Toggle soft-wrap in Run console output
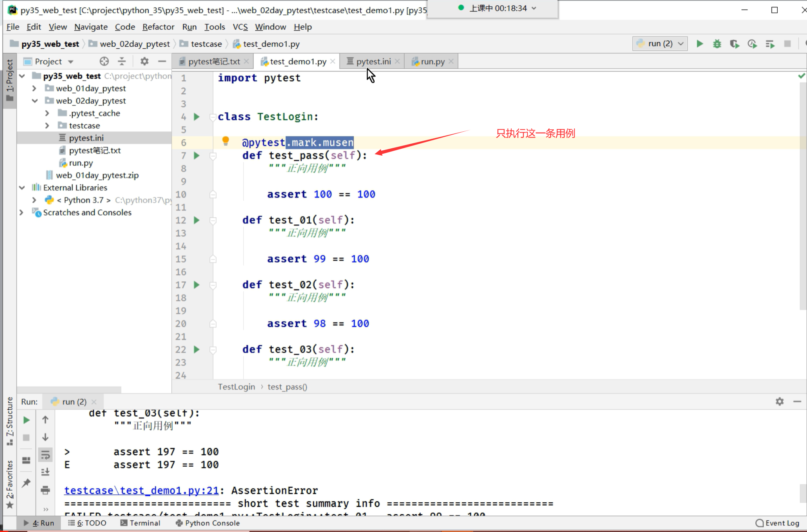This screenshot has width=807, height=532. [45, 455]
